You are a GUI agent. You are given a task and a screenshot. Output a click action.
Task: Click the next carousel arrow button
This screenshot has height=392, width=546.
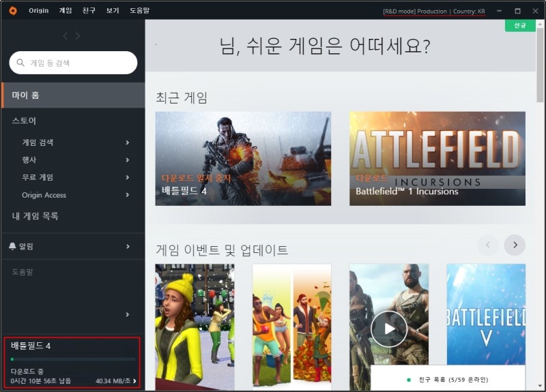click(x=515, y=245)
